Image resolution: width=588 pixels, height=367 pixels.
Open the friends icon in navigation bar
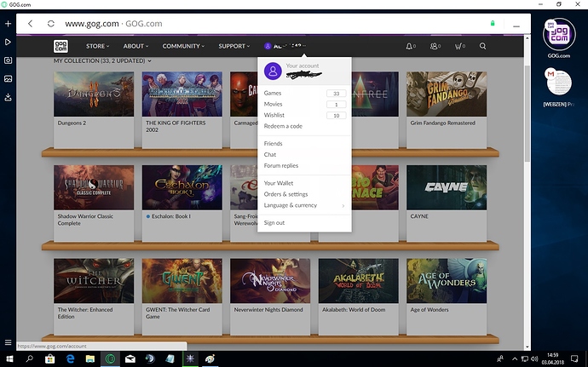pos(435,46)
